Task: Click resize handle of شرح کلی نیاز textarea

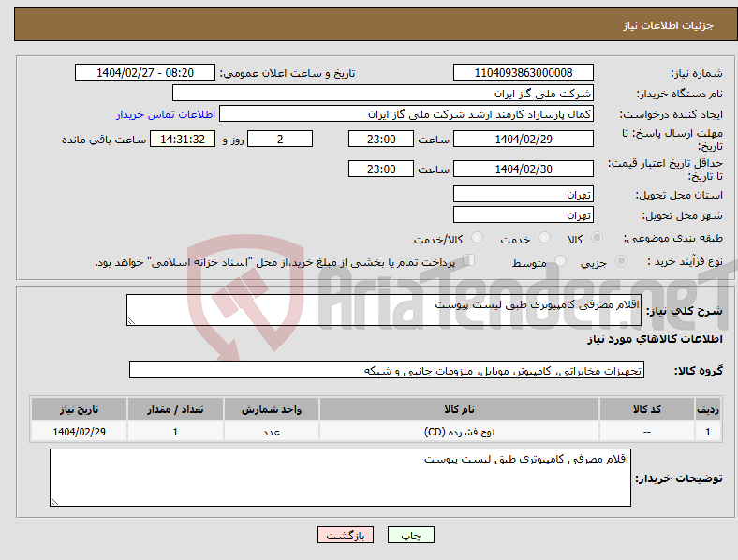Action: point(131,321)
